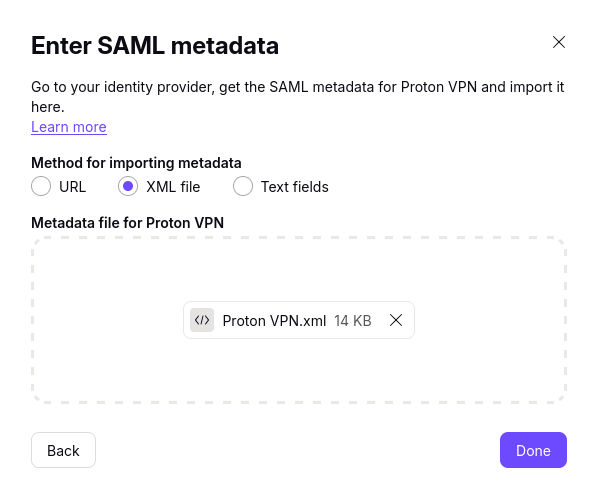Click 'Method for importing metadata' label

tap(136, 163)
